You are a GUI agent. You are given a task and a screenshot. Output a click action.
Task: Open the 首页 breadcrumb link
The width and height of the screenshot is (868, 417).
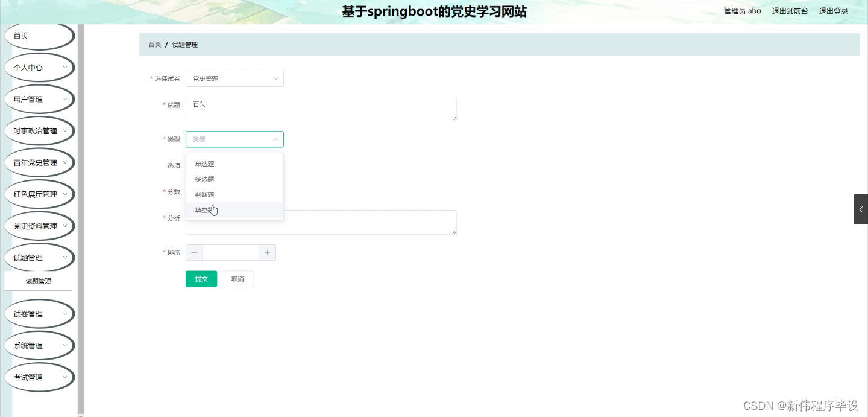[154, 44]
